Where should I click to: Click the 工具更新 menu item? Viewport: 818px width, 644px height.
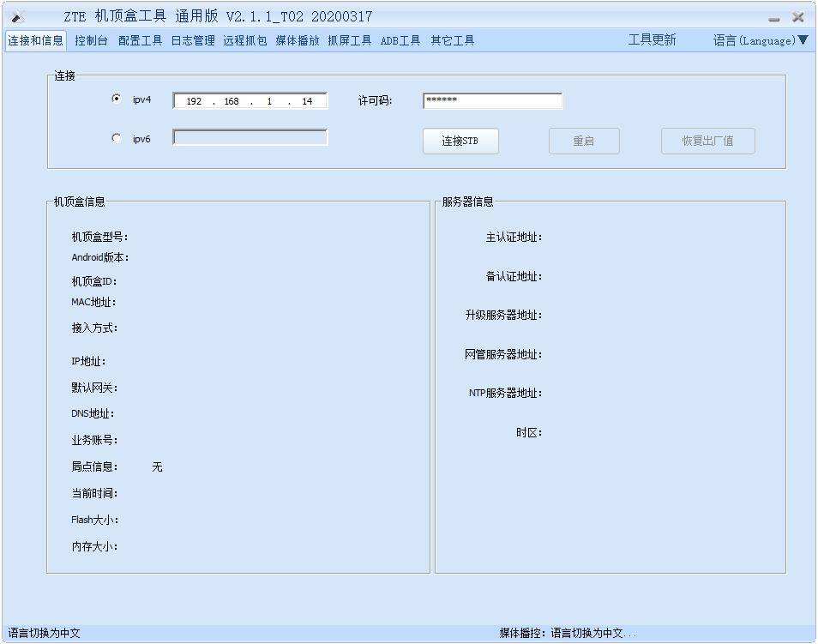(x=653, y=40)
